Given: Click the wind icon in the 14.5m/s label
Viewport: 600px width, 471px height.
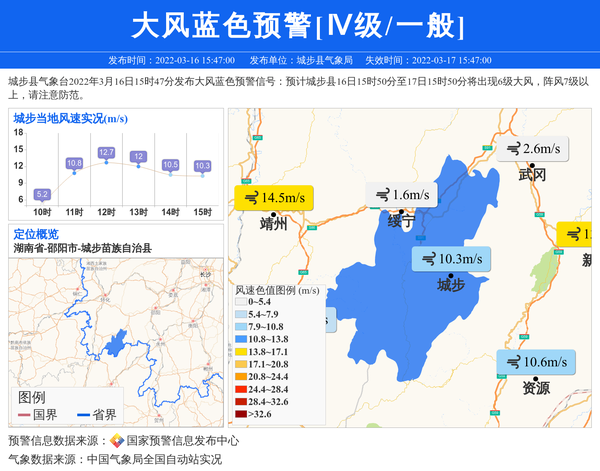Looking at the screenshot, I should (249, 199).
